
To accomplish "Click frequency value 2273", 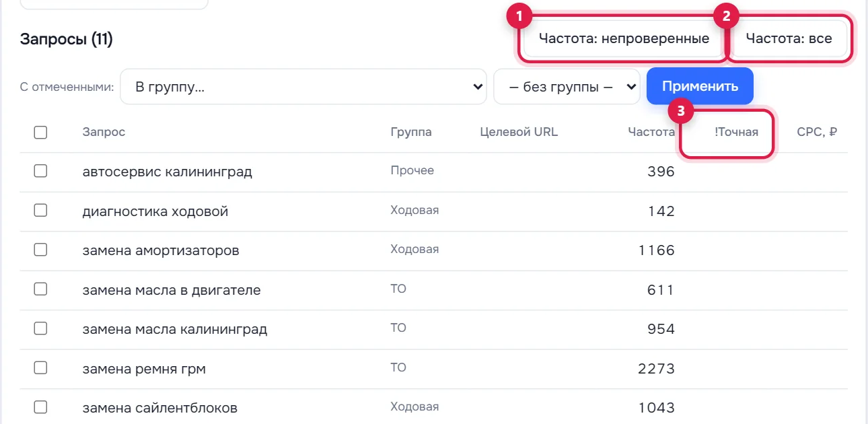I will 656,369.
